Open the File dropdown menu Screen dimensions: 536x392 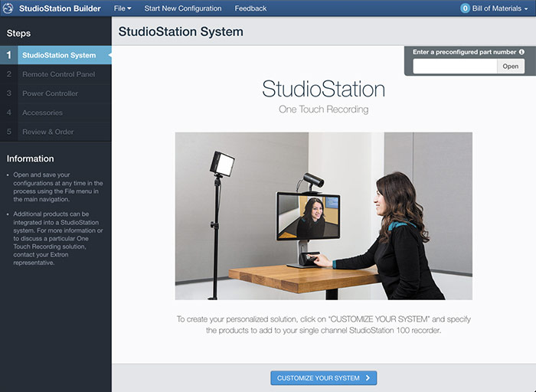(x=123, y=8)
